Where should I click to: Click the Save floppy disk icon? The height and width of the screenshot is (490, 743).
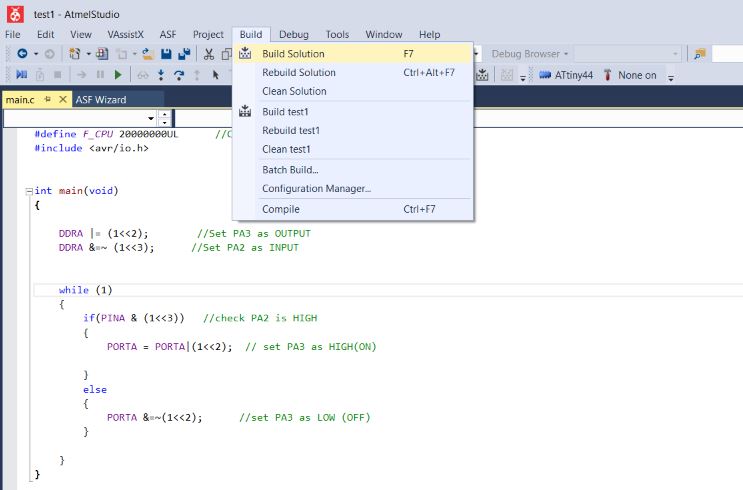pyautogui.click(x=166, y=54)
